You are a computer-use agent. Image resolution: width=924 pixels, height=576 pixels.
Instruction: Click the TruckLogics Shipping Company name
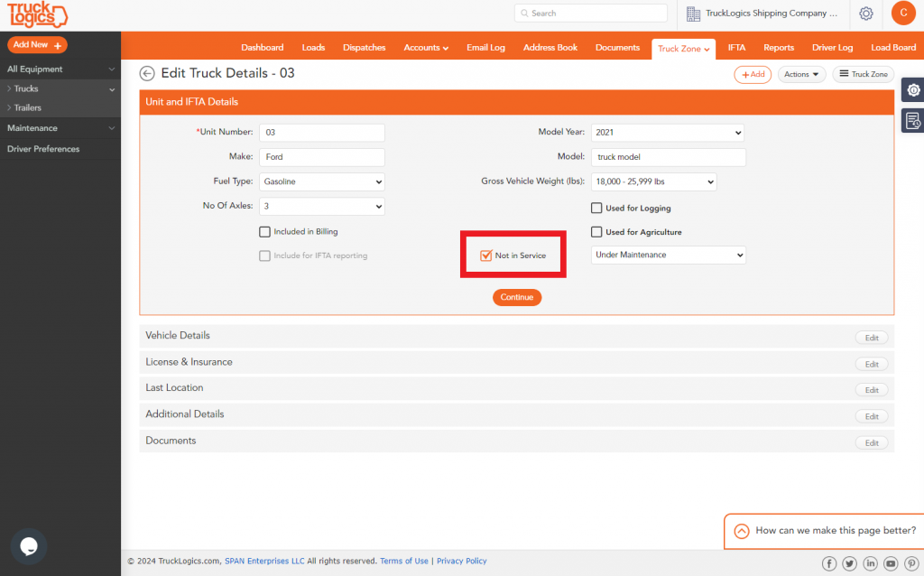point(772,13)
